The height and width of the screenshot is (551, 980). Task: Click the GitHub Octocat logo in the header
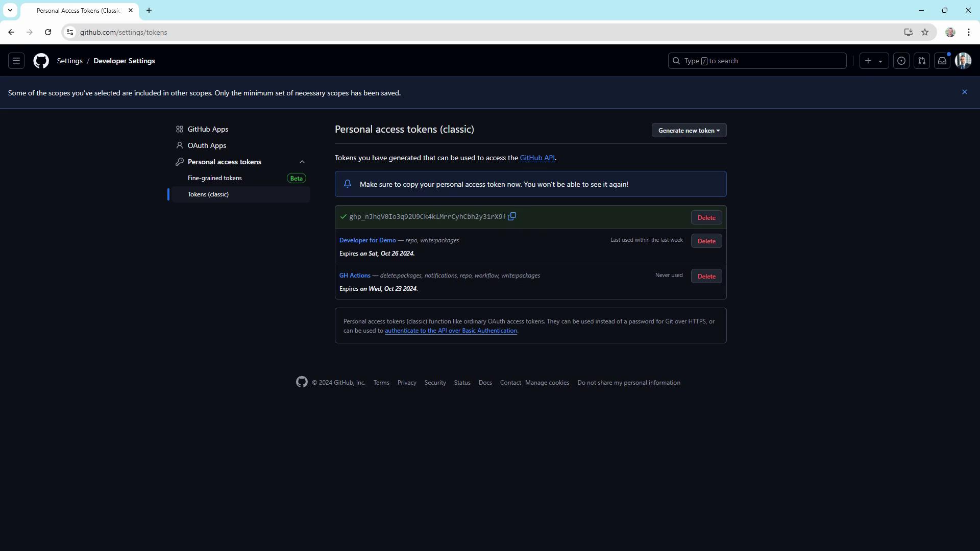click(x=41, y=61)
